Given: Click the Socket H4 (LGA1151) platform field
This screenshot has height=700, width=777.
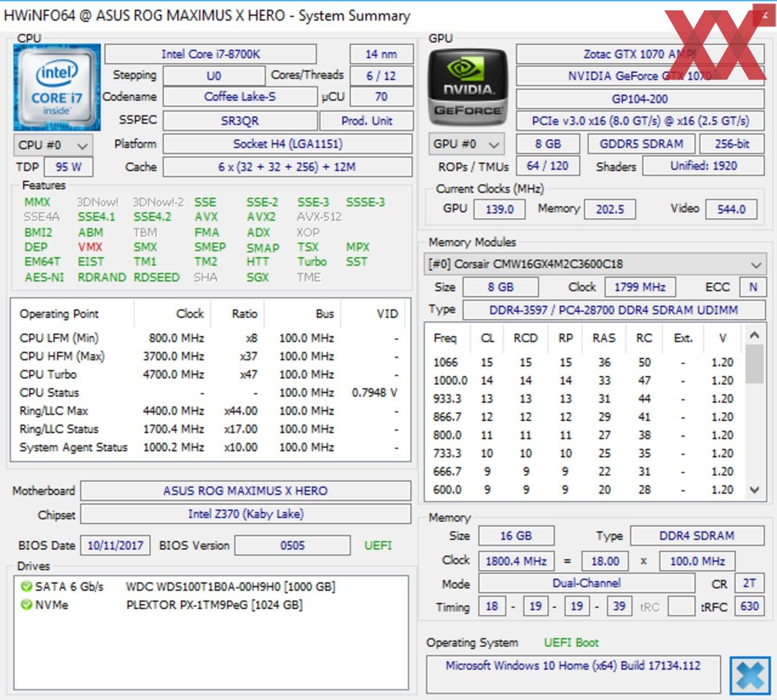Looking at the screenshot, I should (x=287, y=144).
